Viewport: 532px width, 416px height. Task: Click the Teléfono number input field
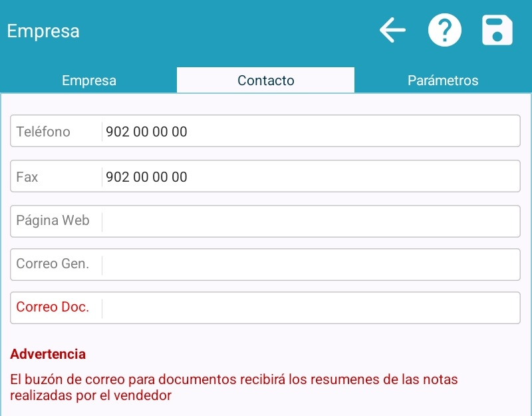pos(309,132)
